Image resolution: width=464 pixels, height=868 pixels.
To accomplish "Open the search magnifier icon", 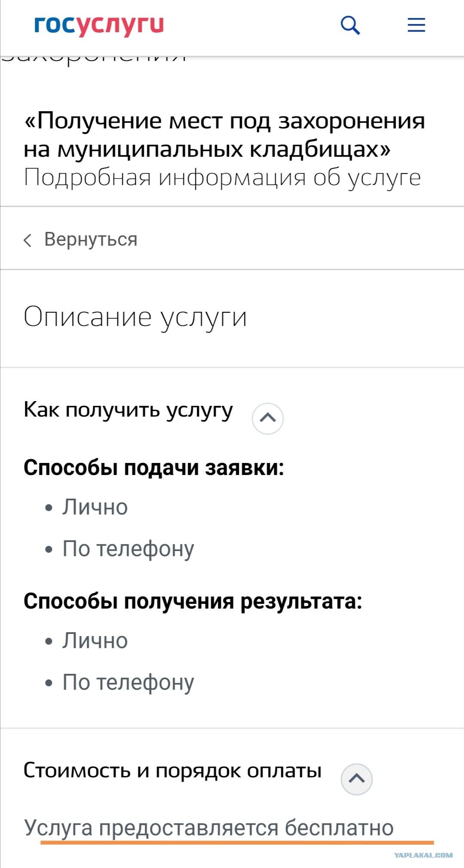I will (350, 25).
